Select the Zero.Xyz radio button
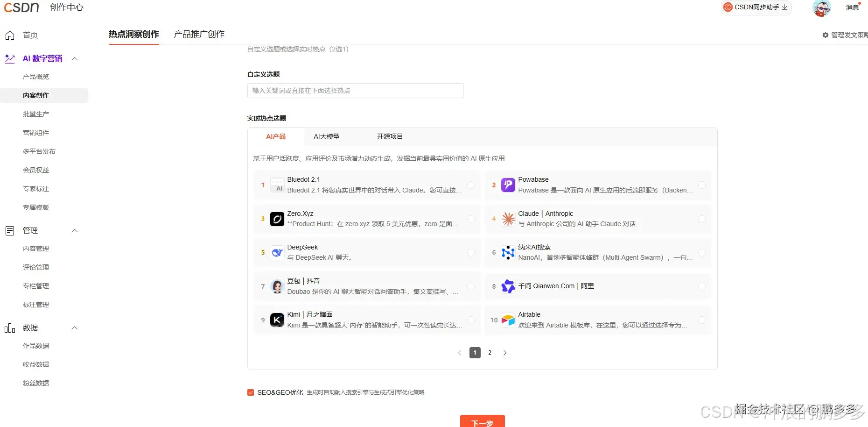 (x=471, y=219)
